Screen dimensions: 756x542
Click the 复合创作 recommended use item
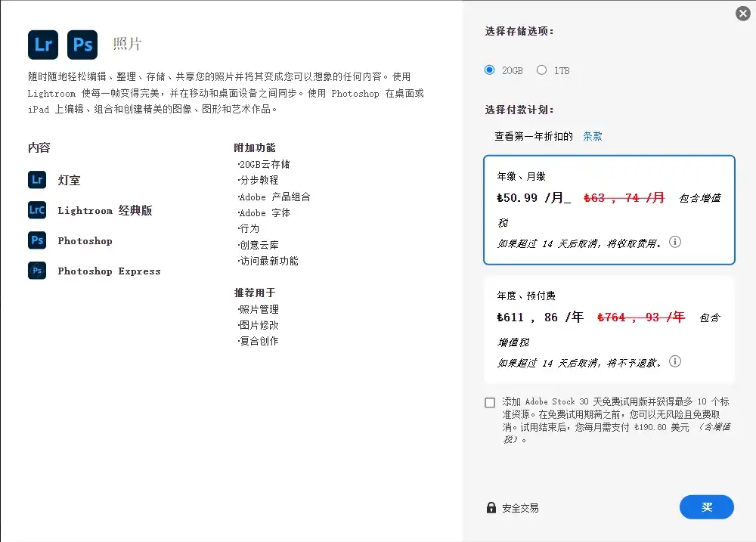258,341
